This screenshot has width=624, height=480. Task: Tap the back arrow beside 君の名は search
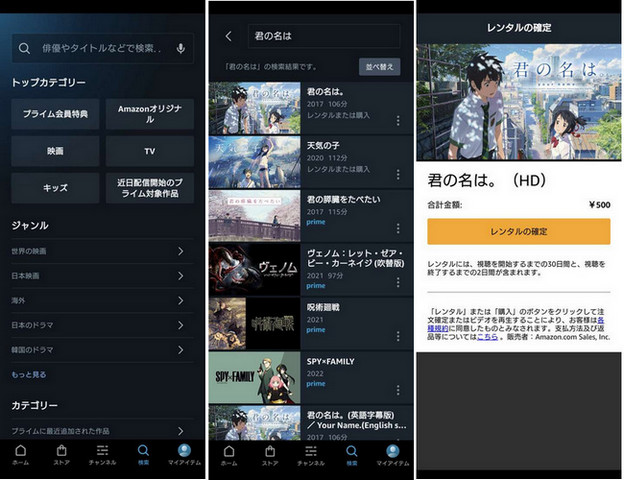coord(228,36)
